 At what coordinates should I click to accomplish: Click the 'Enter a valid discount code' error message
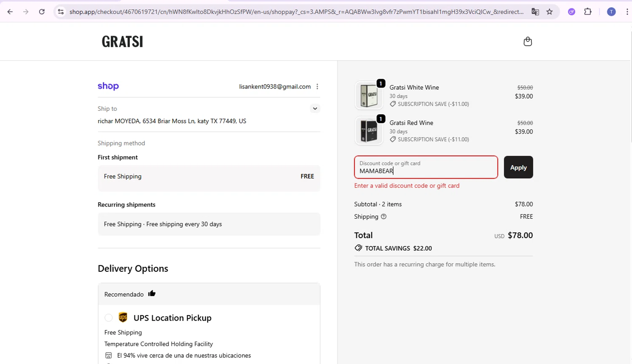click(x=407, y=186)
